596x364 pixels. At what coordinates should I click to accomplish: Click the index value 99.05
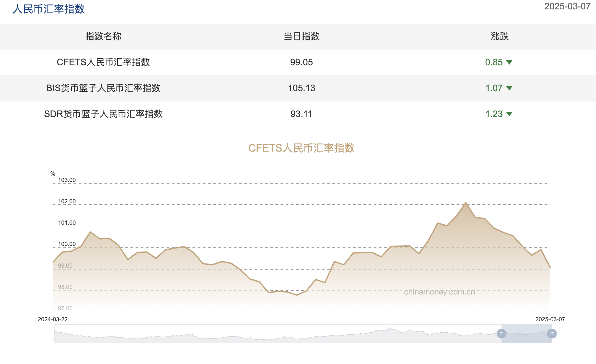[x=301, y=62]
